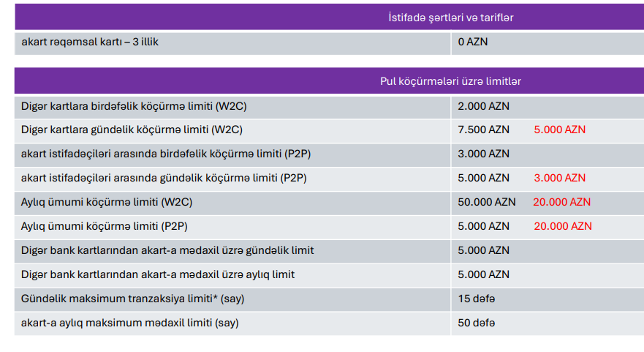
Task: Select "Aylıq ümumi köçürmə limiti (P2P)" label
Action: (106, 226)
